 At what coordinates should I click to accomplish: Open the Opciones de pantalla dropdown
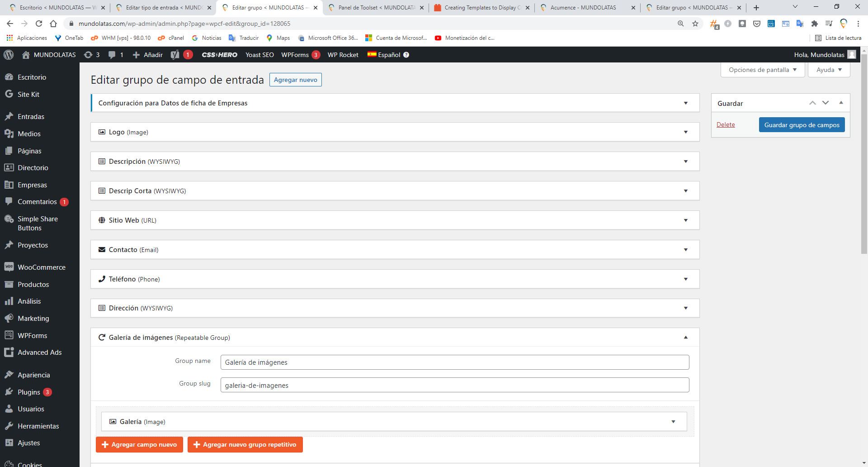point(762,70)
